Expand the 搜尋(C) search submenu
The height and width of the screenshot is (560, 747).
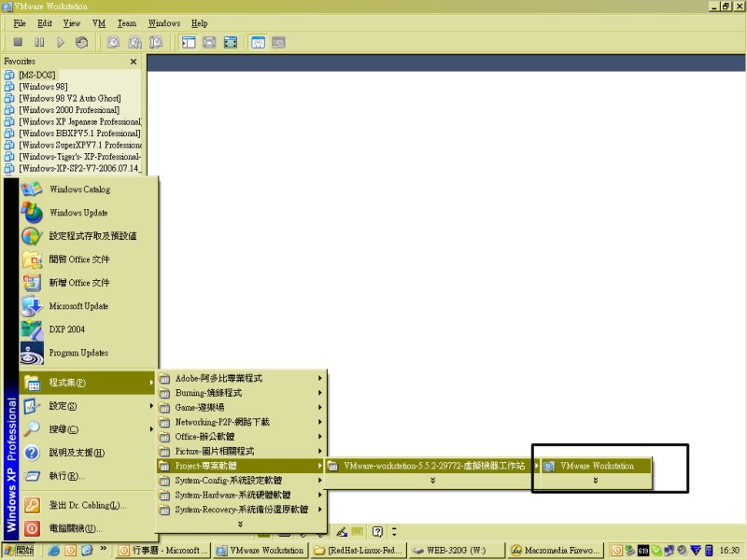pos(88,429)
